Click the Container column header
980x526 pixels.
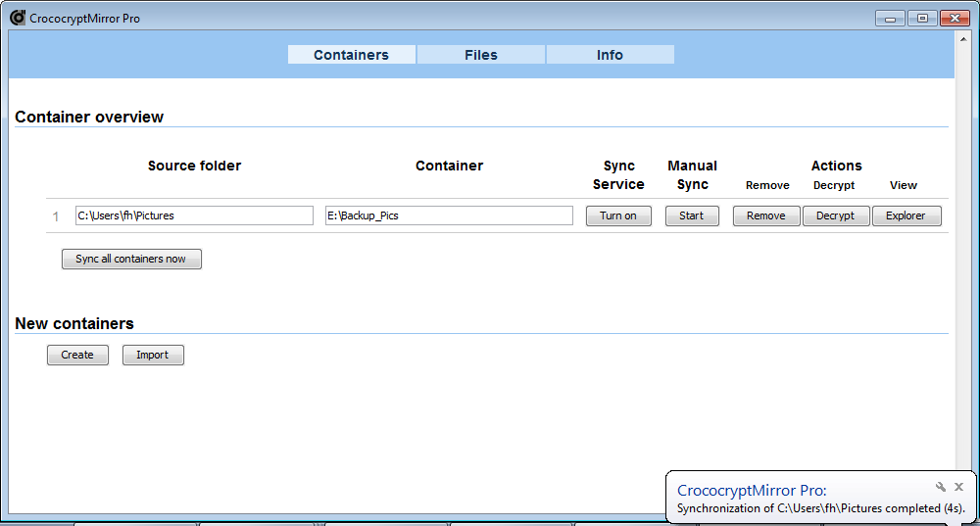(450, 166)
